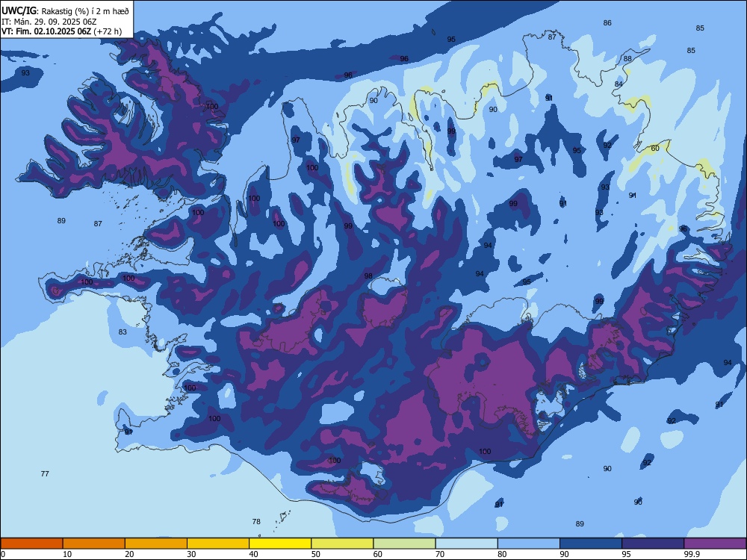Image resolution: width=747 pixels, height=560 pixels.
Task: Click the pale yellow 50–60 legend swatch
Action: pos(343,544)
